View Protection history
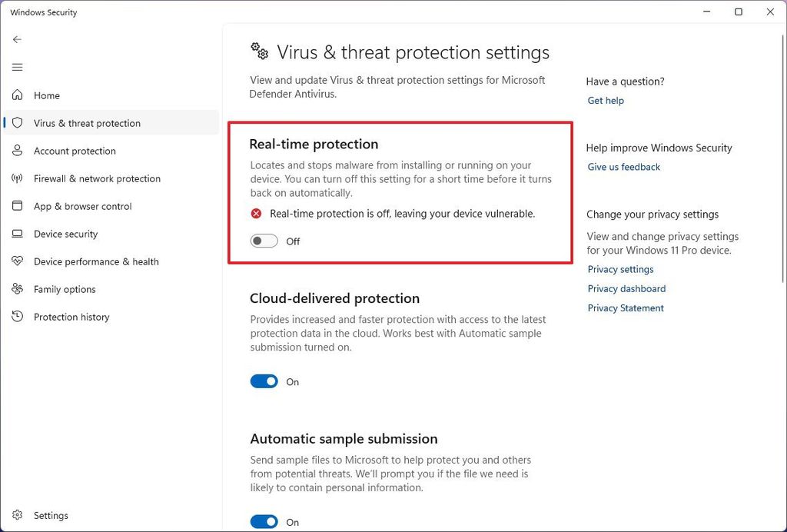 click(70, 317)
